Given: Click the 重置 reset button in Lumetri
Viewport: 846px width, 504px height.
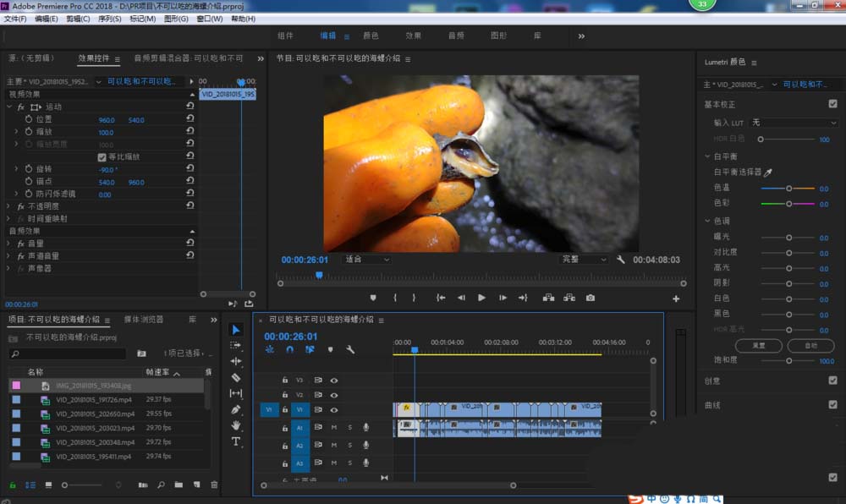Looking at the screenshot, I should tap(759, 346).
